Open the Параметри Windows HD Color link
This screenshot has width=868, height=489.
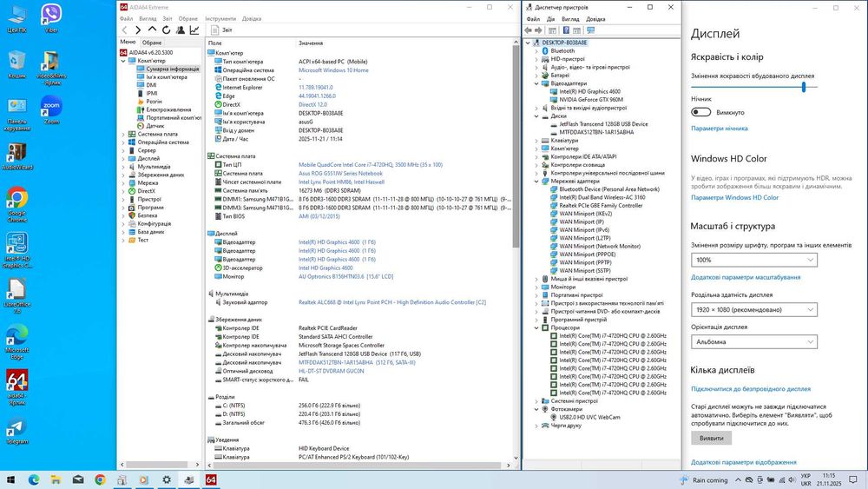click(x=734, y=198)
